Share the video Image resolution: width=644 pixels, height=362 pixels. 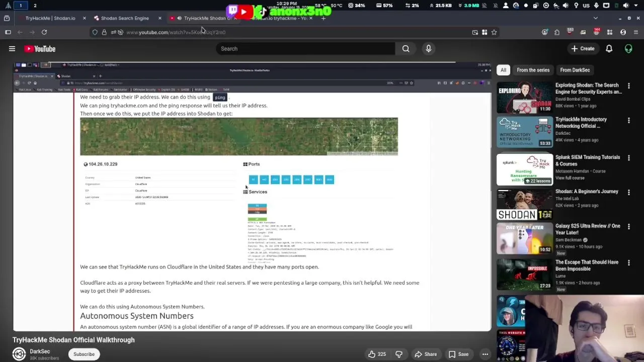point(426,354)
